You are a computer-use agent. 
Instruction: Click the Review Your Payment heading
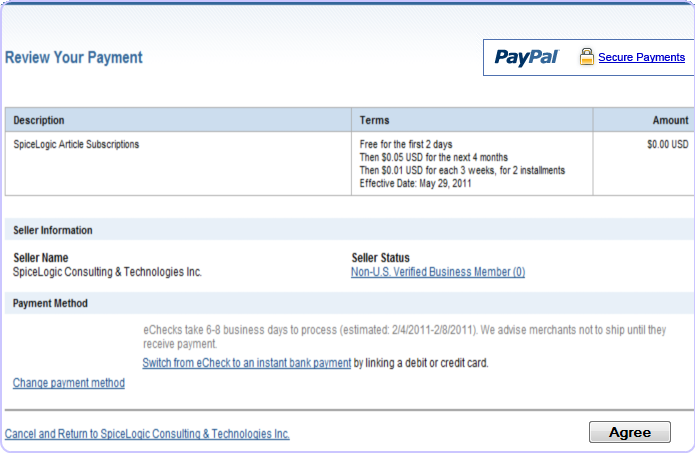(74, 58)
